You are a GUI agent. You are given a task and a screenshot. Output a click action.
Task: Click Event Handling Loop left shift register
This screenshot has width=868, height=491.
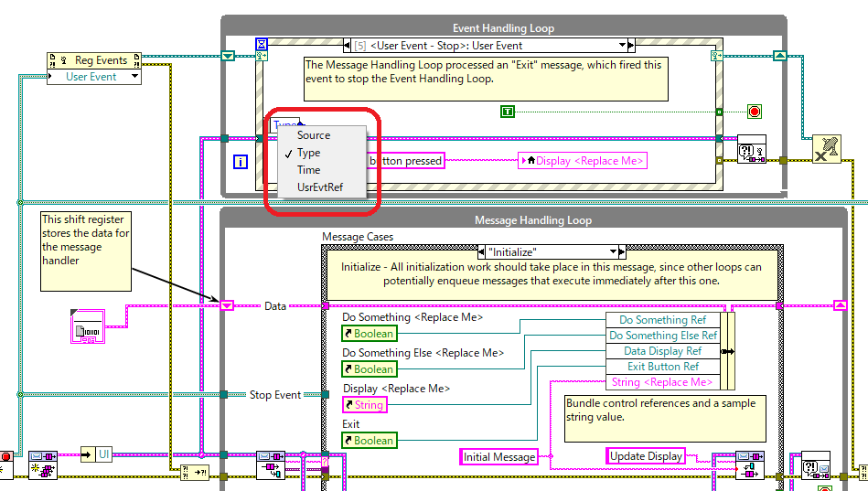[x=228, y=56]
